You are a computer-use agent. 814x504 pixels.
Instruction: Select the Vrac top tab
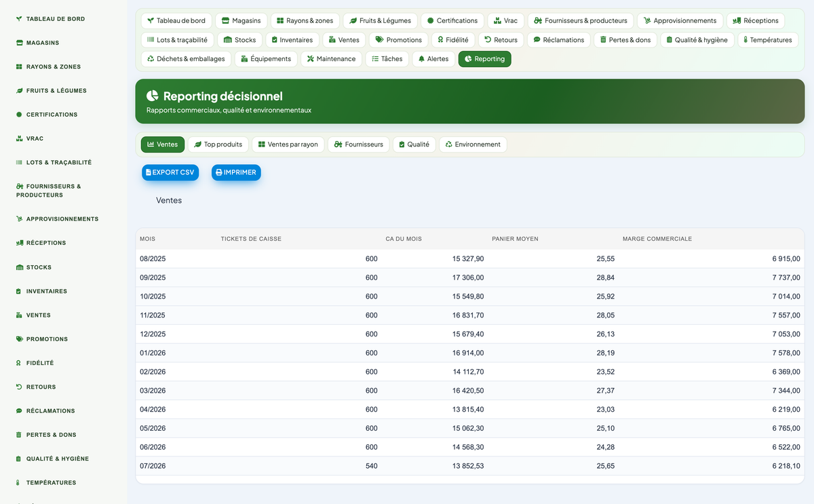click(506, 21)
